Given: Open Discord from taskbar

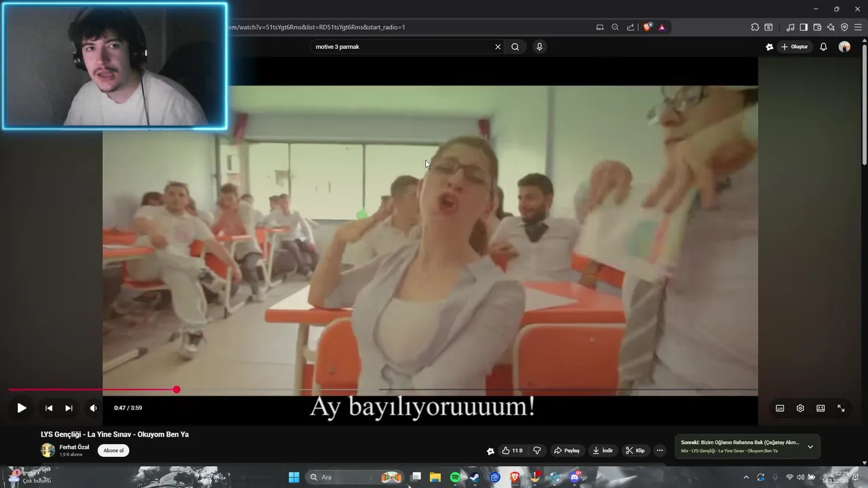Looking at the screenshot, I should (575, 477).
